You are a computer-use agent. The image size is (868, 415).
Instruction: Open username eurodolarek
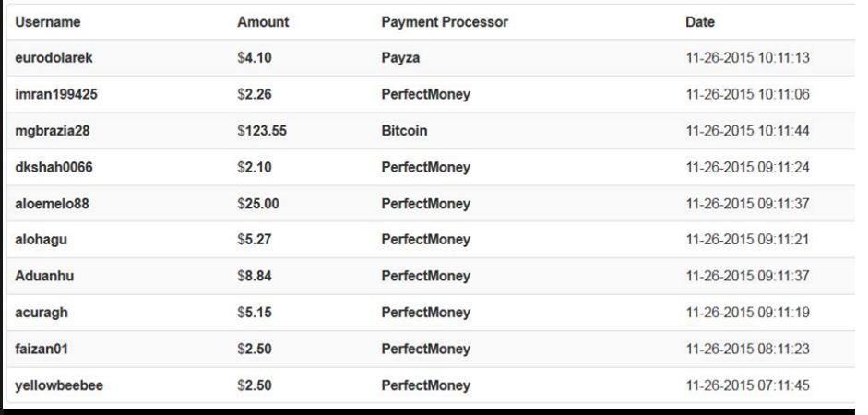tap(54, 57)
